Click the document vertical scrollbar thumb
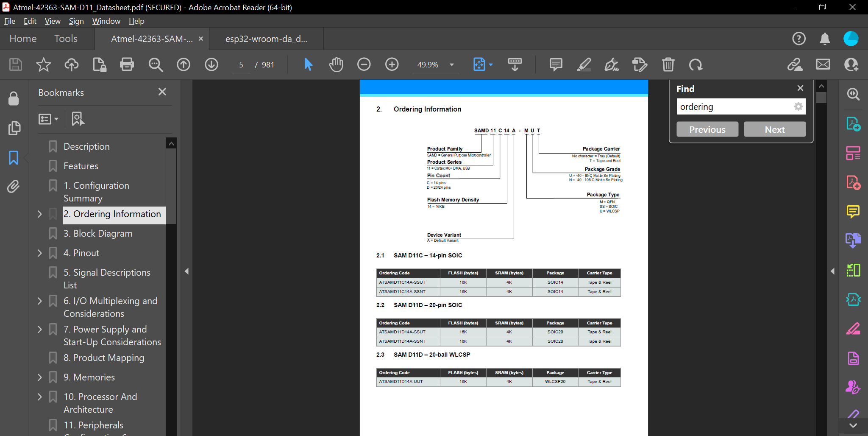 821,98
